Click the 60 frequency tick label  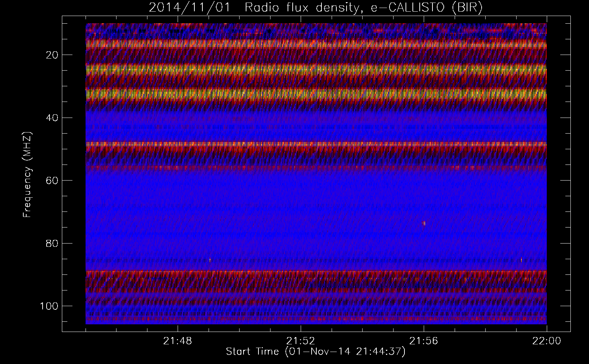[52, 180]
